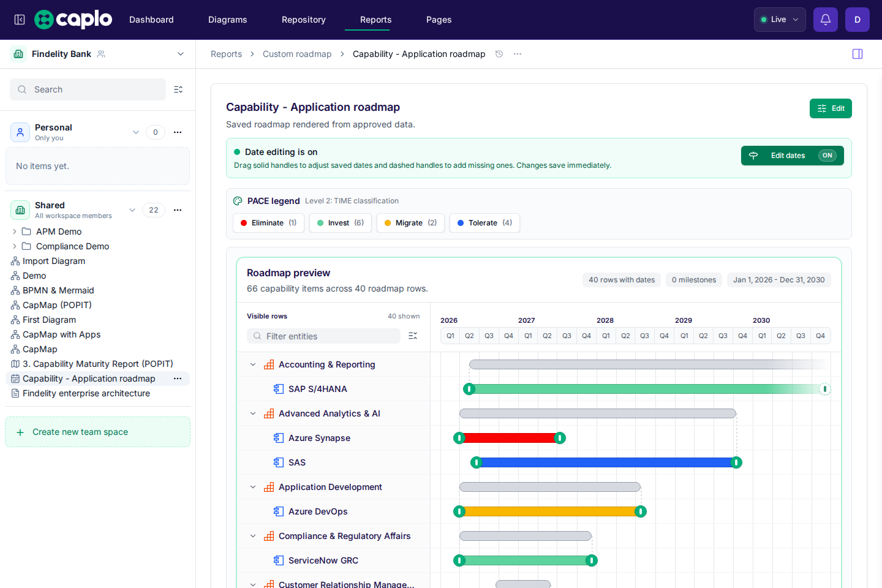Click the caplo logo
Screen dimensions: 882x588
point(73,20)
